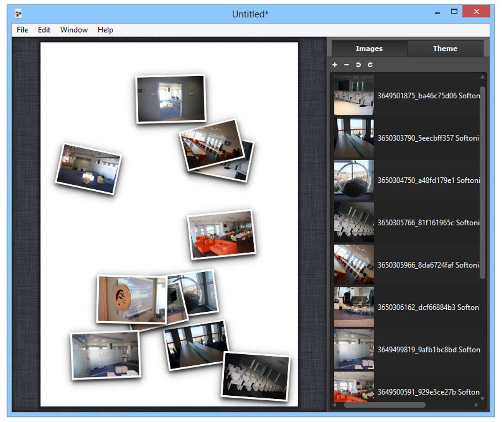The width and height of the screenshot is (504, 422).
Task: Rotate image counterclockwise icon
Action: point(358,65)
